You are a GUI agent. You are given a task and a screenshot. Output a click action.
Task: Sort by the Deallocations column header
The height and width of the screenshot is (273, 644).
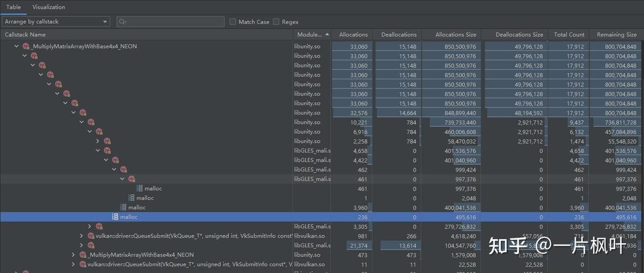(399, 34)
